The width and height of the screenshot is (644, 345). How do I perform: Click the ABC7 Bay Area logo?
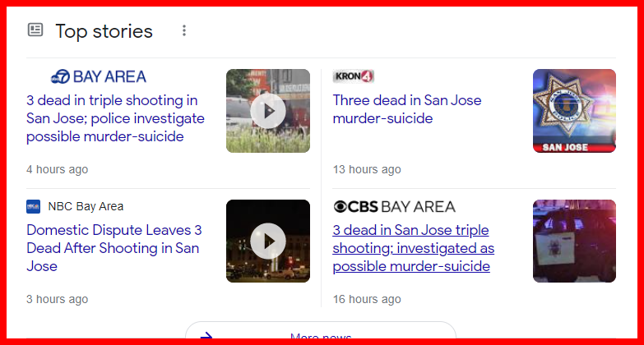click(x=97, y=76)
